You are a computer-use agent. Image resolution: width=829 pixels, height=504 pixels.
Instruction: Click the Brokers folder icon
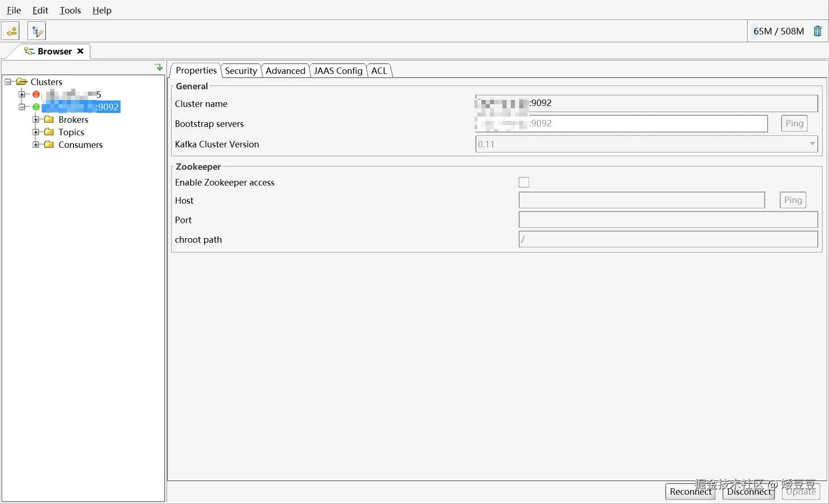click(x=49, y=119)
